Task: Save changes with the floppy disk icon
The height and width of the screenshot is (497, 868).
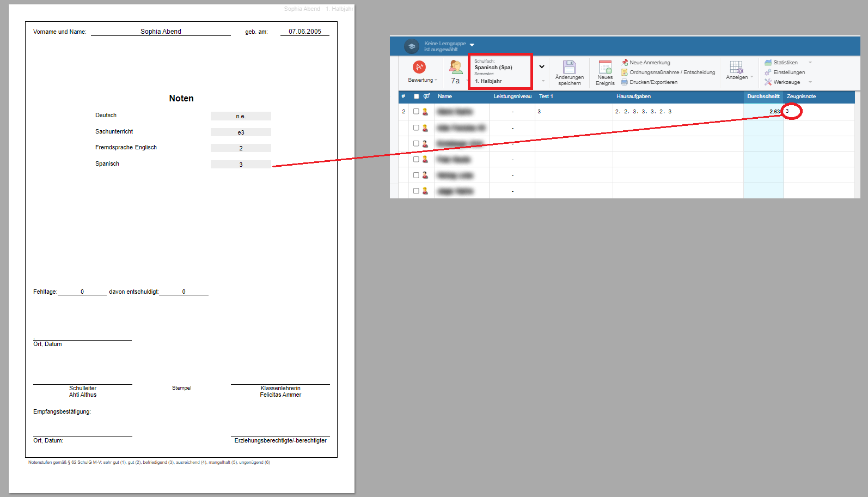Action: [x=569, y=67]
